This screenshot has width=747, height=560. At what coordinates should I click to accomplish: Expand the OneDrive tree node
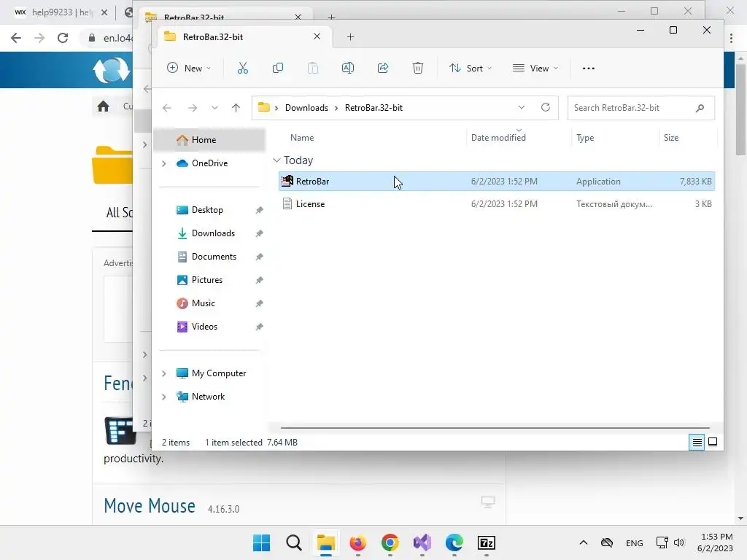(164, 163)
